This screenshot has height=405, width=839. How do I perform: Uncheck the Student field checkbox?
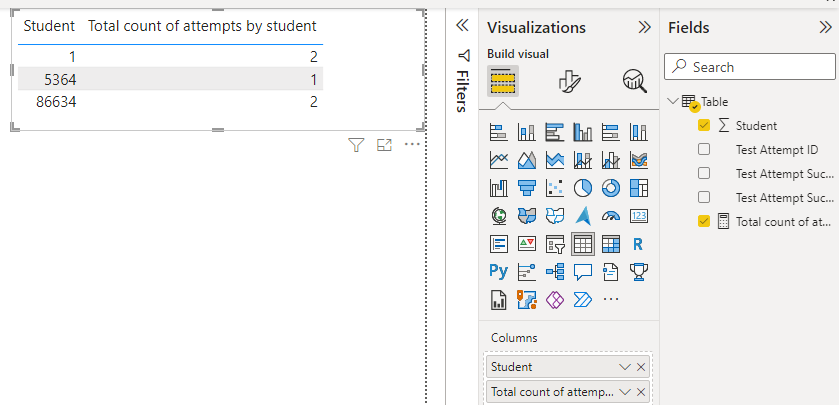[x=704, y=125]
